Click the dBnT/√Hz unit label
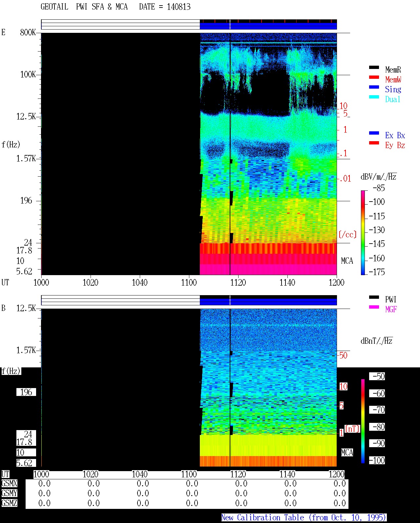The image size is (420, 523). [377, 341]
